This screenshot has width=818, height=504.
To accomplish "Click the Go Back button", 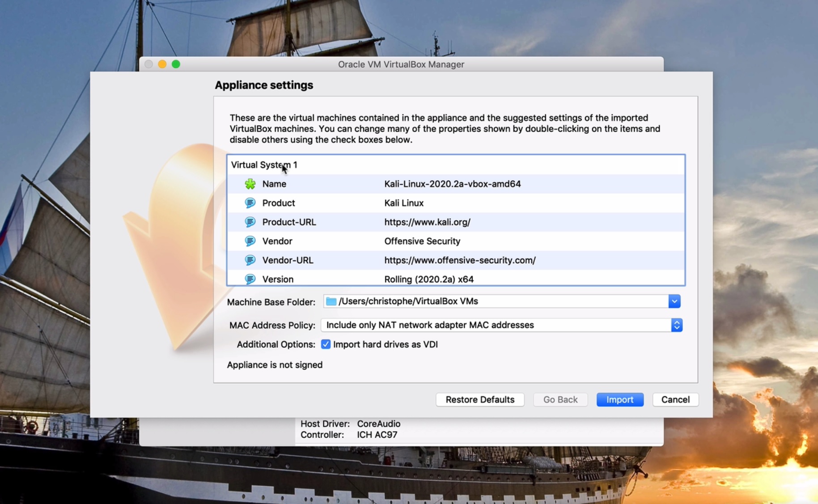I will 560,399.
